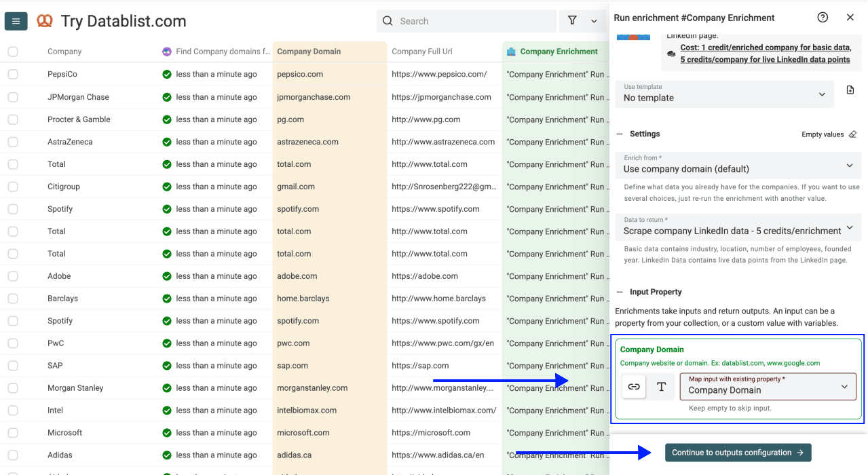Check the select-all checkbox in header row
Screen dimensions: 868x475
pos(12,51)
